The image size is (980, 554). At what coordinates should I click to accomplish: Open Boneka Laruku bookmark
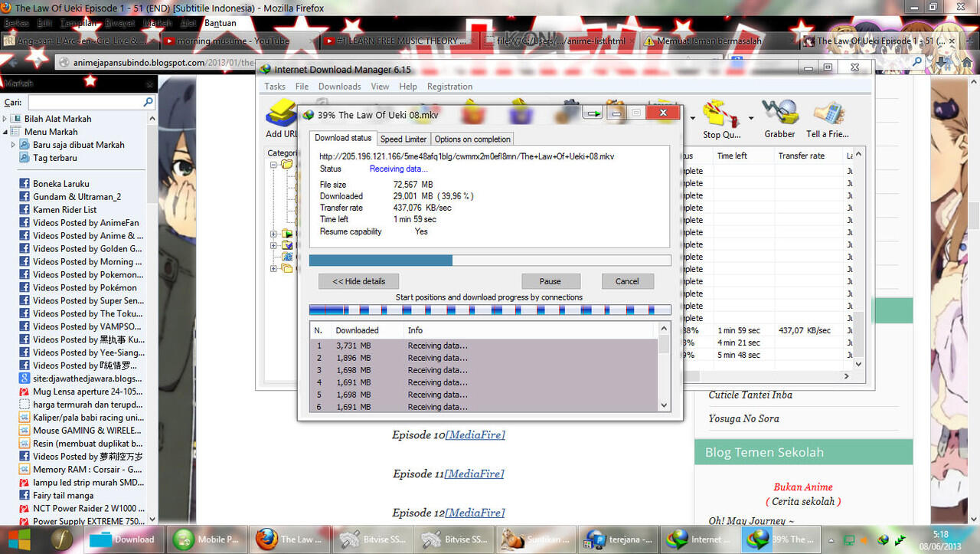click(61, 184)
